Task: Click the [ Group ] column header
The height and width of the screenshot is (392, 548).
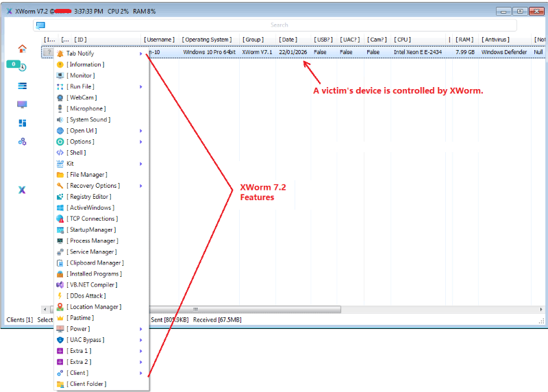Action: [x=253, y=40]
